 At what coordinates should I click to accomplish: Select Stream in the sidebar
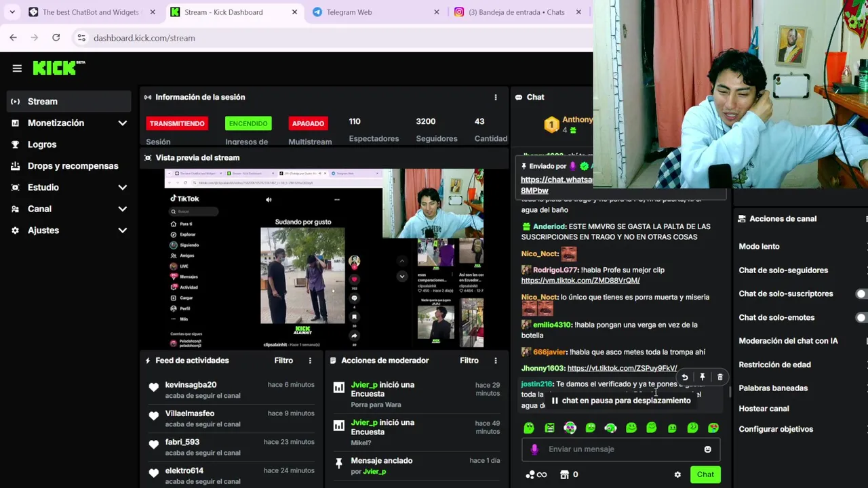tap(69, 102)
